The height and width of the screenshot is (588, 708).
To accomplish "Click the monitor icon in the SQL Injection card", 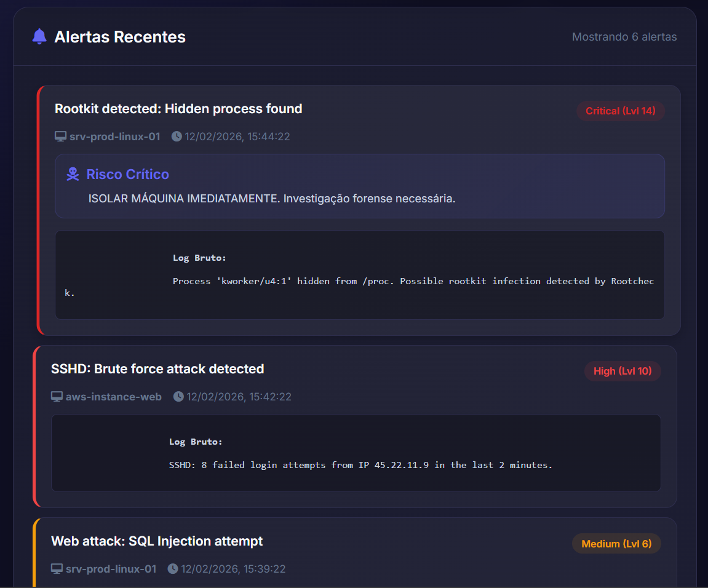I will pyautogui.click(x=57, y=568).
